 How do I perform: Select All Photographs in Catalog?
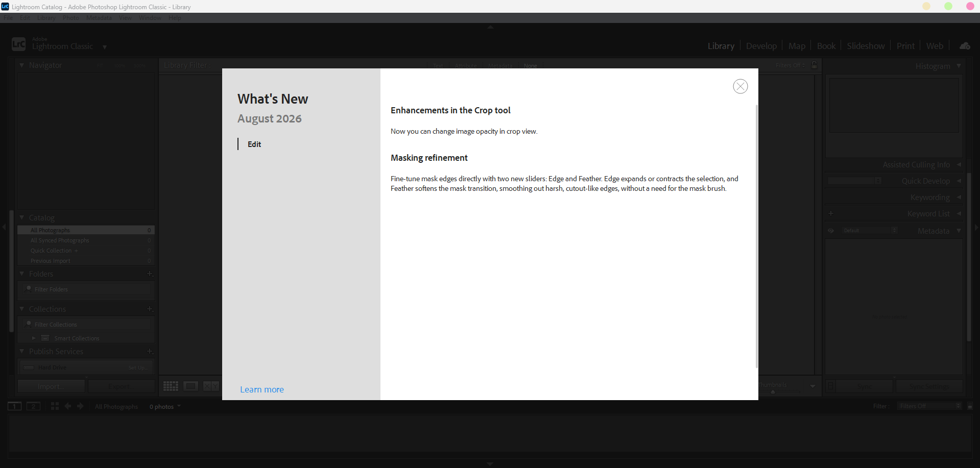[86, 230]
